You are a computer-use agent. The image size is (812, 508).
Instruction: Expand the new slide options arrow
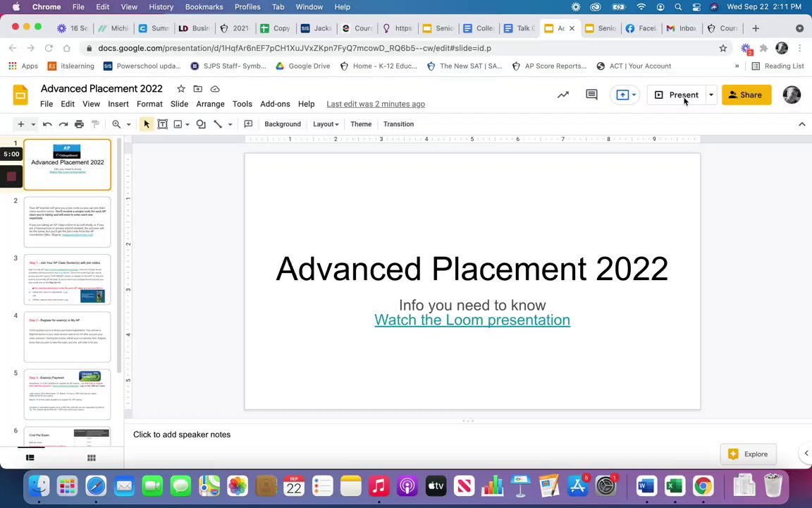click(32, 124)
